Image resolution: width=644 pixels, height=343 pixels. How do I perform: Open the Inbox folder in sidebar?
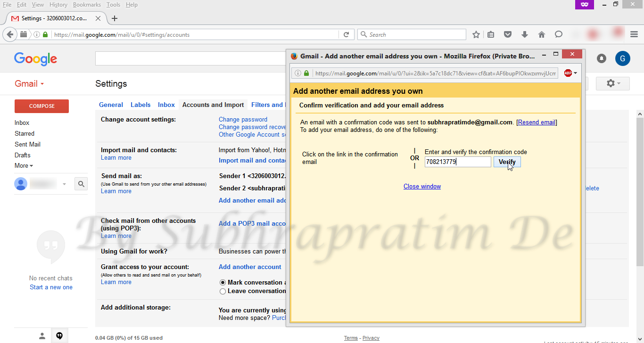tap(22, 123)
